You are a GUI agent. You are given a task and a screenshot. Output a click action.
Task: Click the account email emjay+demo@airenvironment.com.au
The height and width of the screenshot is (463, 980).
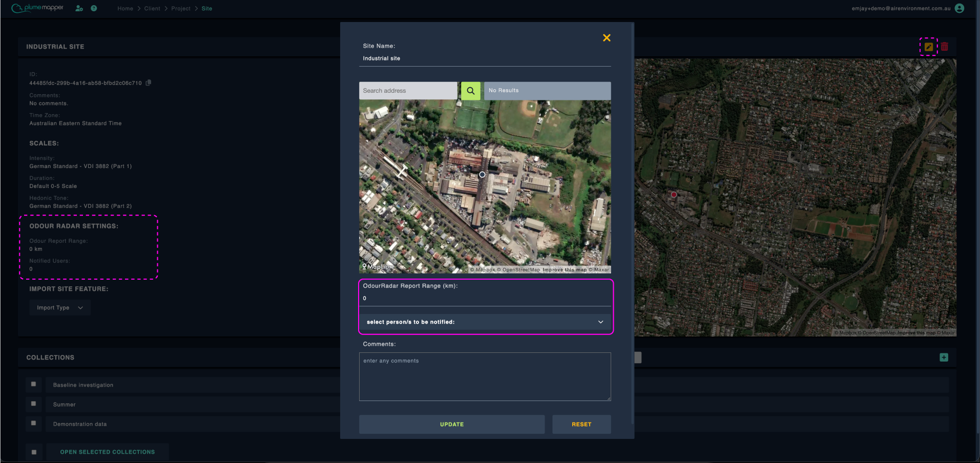(901, 9)
